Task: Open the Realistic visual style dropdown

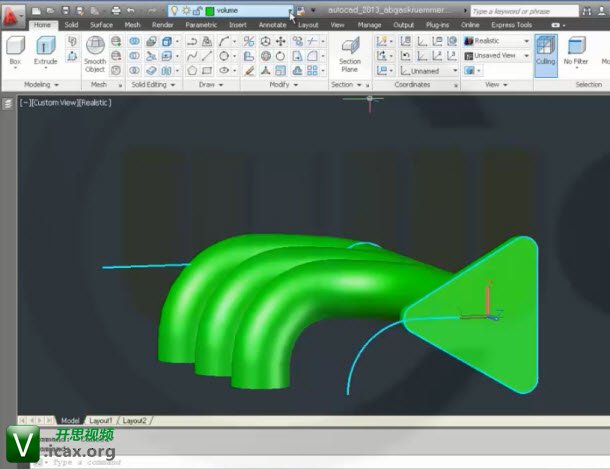Action: tap(498, 41)
